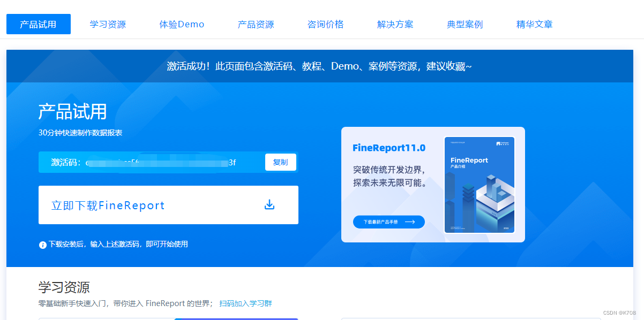Image resolution: width=644 pixels, height=320 pixels.
Task: Click the info icon before the installation tip
Action: click(42, 245)
